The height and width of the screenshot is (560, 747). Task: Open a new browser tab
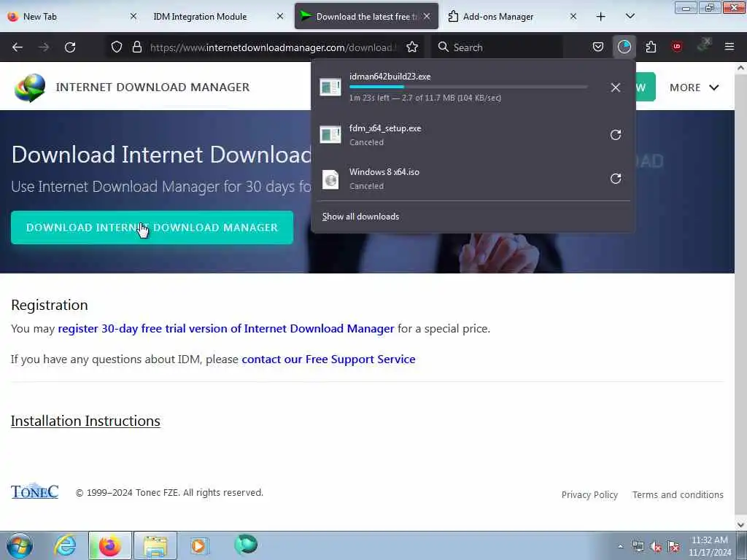coord(601,16)
